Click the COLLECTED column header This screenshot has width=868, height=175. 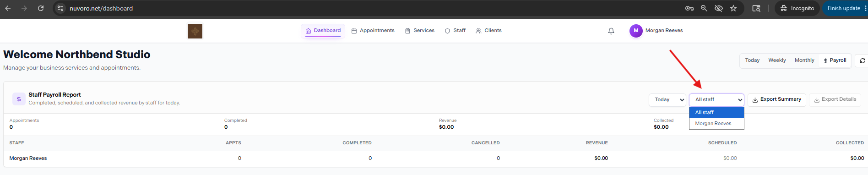click(x=850, y=143)
